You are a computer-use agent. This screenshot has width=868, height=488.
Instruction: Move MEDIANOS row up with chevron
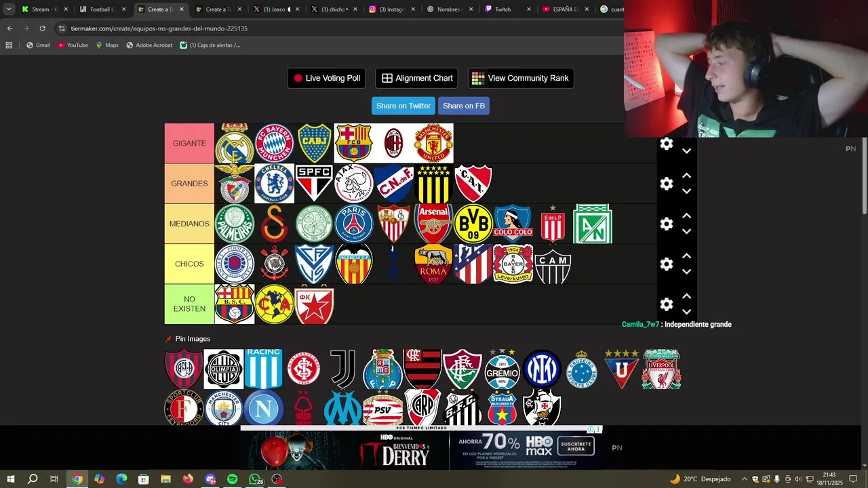(686, 216)
